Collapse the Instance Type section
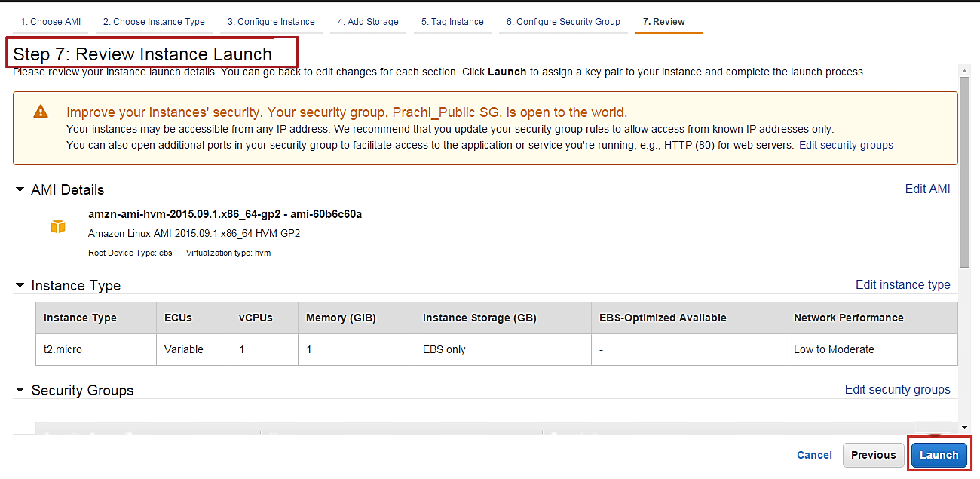The width and height of the screenshot is (980, 479). [20, 286]
